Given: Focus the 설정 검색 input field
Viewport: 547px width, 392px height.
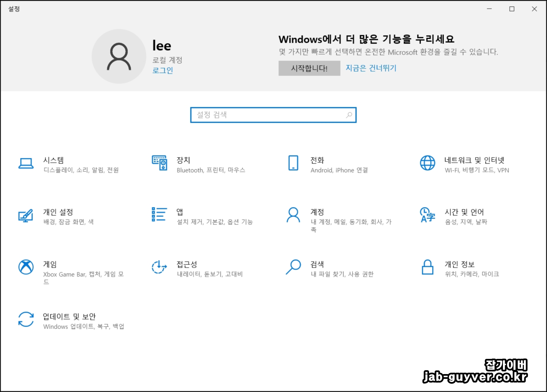Looking at the screenshot, I should (x=273, y=115).
